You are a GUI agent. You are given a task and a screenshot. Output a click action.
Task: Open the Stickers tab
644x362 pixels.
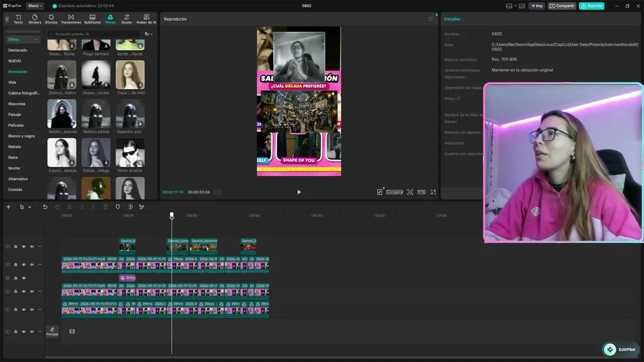click(x=35, y=19)
